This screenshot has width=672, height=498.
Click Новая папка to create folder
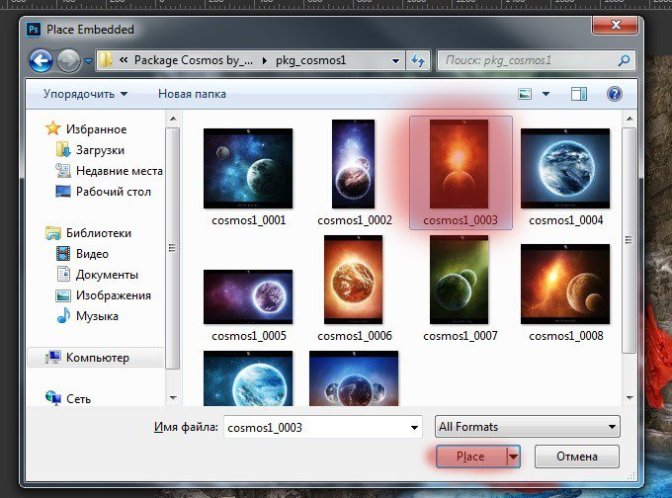coord(192,94)
